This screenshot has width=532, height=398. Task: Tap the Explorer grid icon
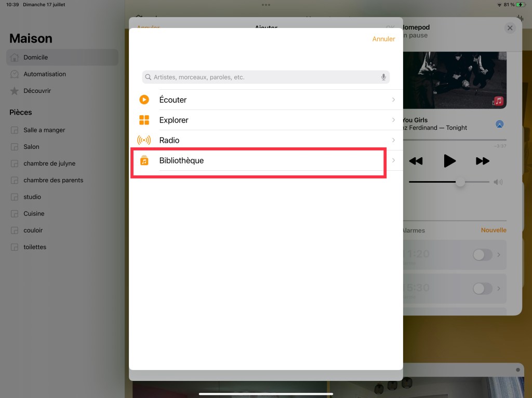(144, 120)
